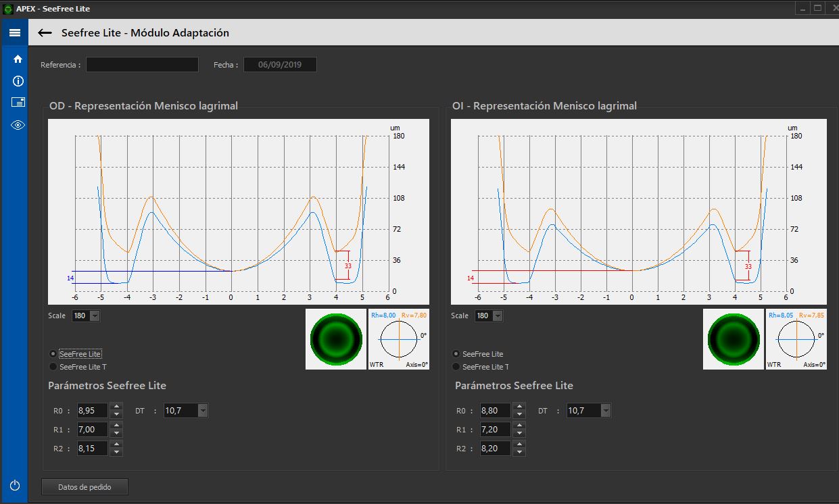
Task: Click OI R2 field showing 8,20
Action: 495,448
